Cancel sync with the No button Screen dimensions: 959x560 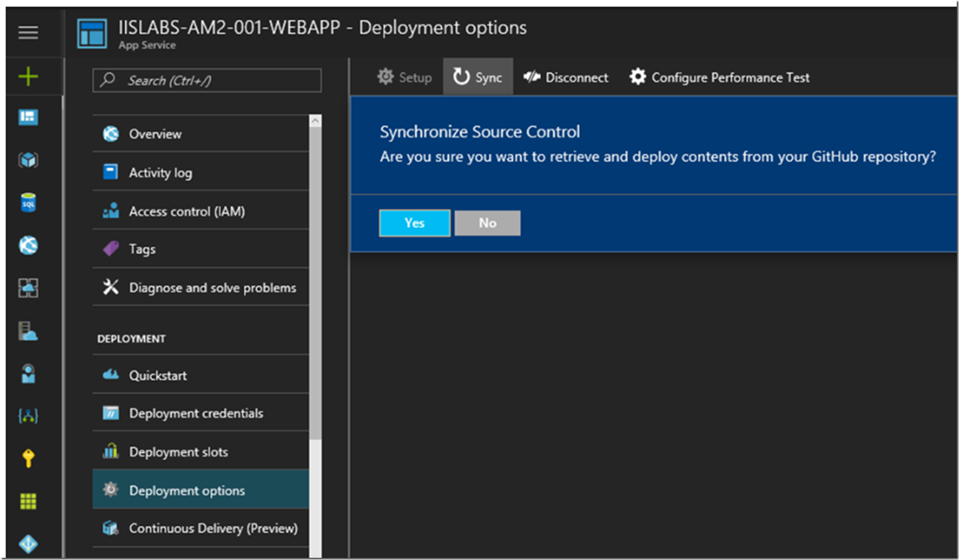pyautogui.click(x=488, y=223)
